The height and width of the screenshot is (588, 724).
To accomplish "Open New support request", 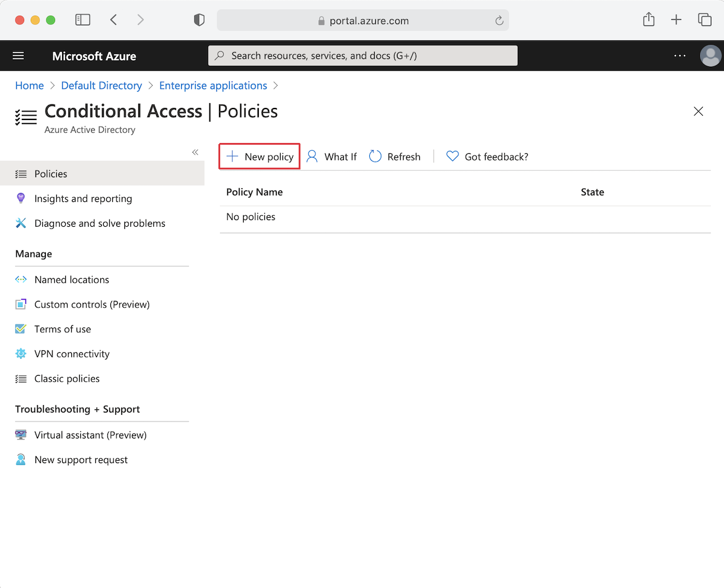I will tap(81, 459).
